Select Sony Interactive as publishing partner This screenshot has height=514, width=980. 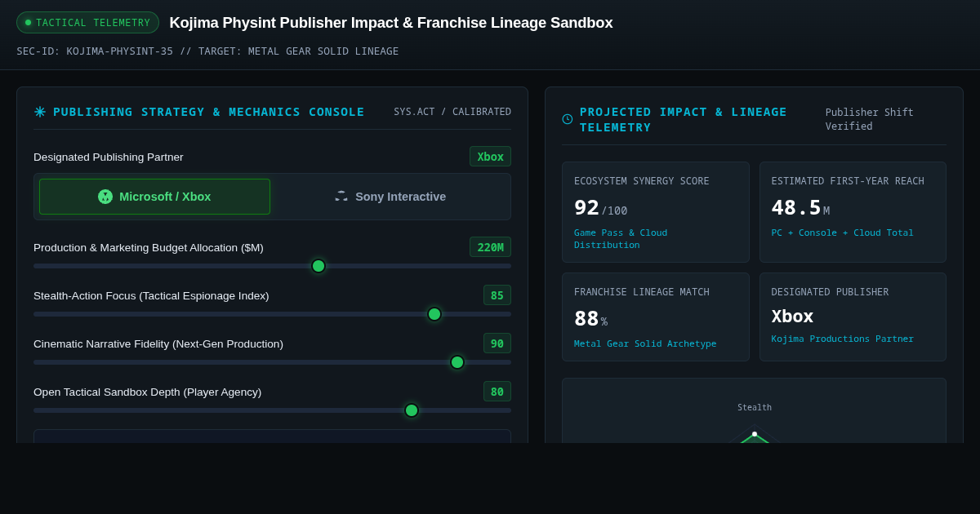390,197
